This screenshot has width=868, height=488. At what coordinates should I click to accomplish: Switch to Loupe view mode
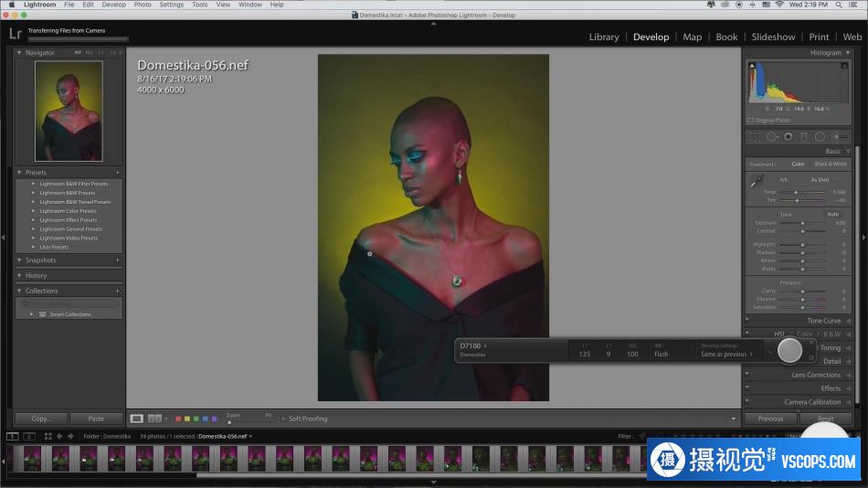click(x=136, y=419)
